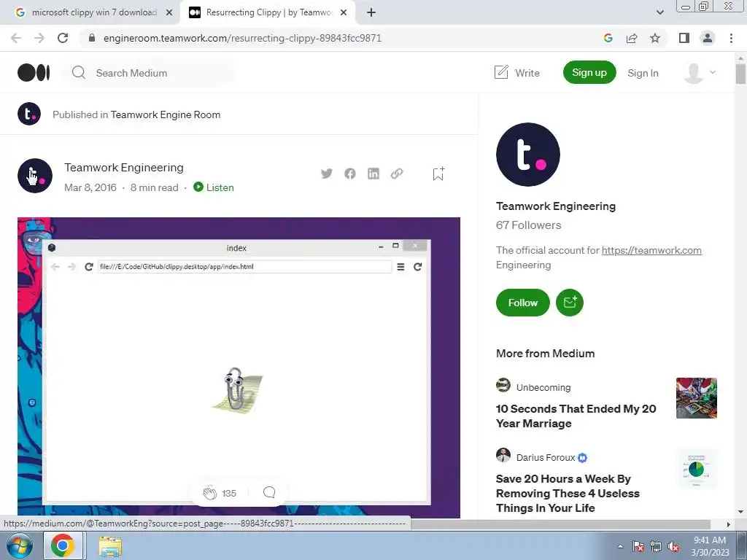Screen dimensions: 747x560
Task: Open Unbecoming author avatar
Action: [x=503, y=385]
